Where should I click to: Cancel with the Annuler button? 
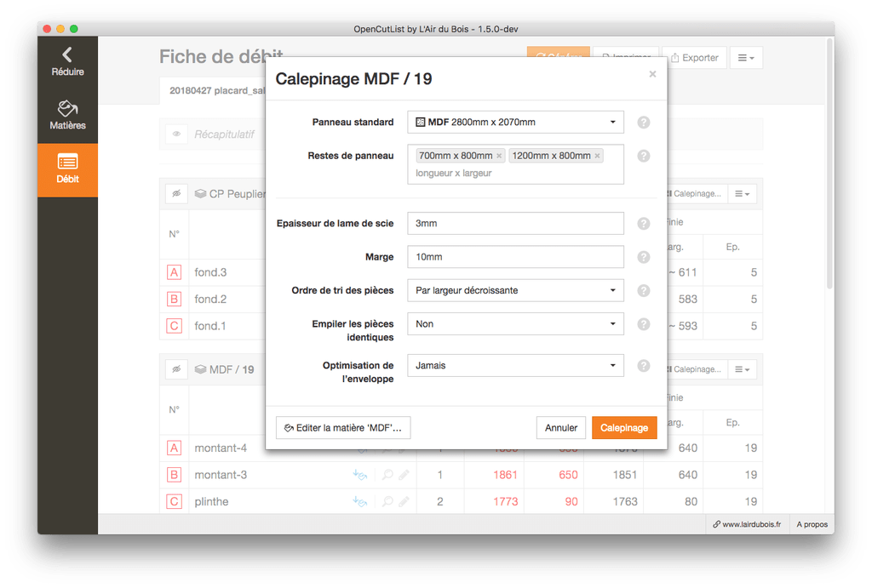(x=560, y=428)
